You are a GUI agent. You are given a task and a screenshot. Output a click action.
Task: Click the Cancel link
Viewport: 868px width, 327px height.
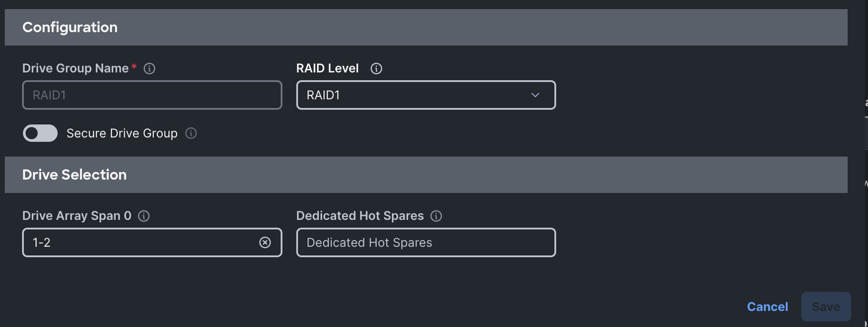pyautogui.click(x=767, y=307)
